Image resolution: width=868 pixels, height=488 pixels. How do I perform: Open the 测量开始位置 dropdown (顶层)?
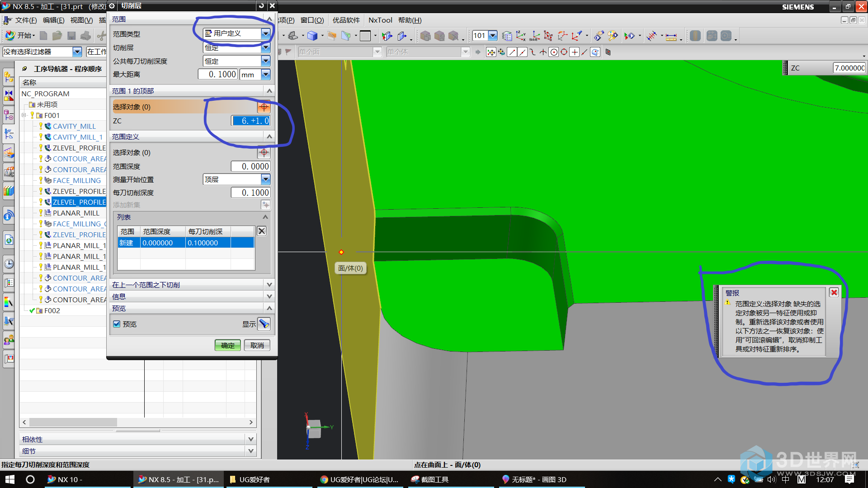(236, 179)
